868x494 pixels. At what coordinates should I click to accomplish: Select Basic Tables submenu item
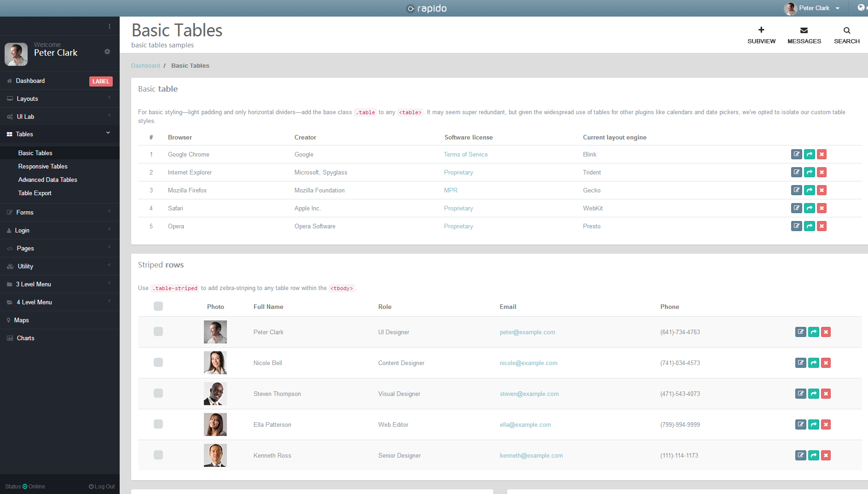tap(35, 153)
